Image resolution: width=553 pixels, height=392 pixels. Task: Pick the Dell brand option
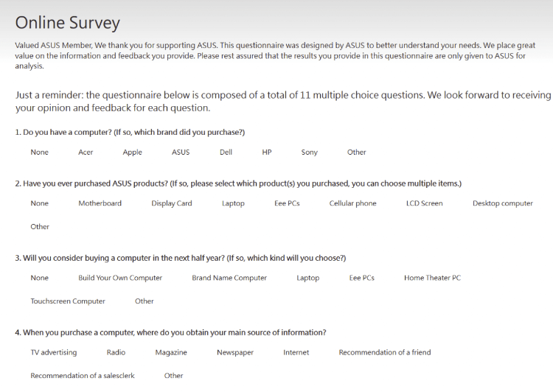226,153
